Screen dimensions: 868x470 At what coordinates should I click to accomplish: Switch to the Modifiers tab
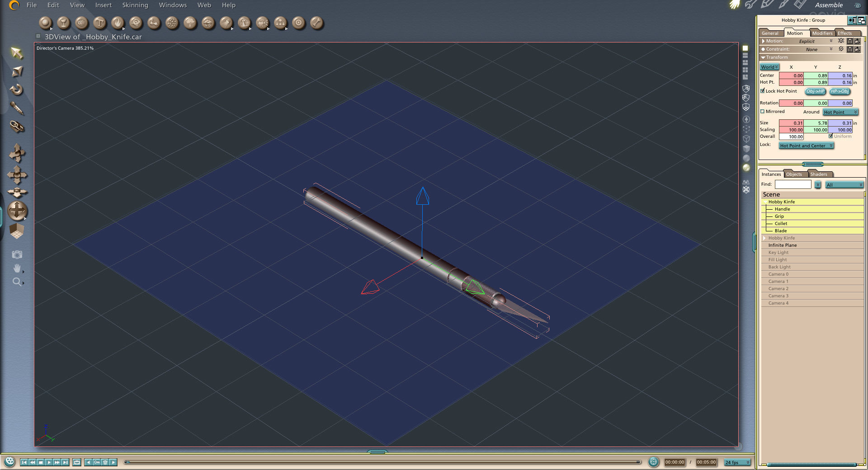point(822,33)
